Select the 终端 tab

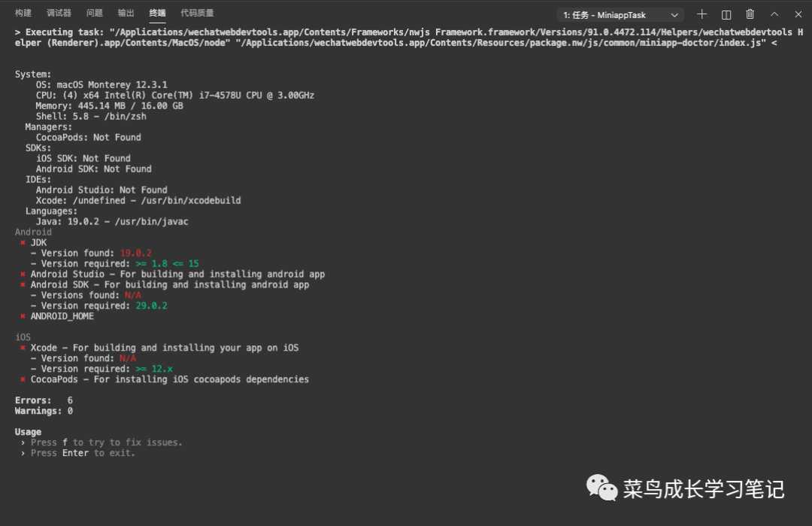pyautogui.click(x=157, y=13)
